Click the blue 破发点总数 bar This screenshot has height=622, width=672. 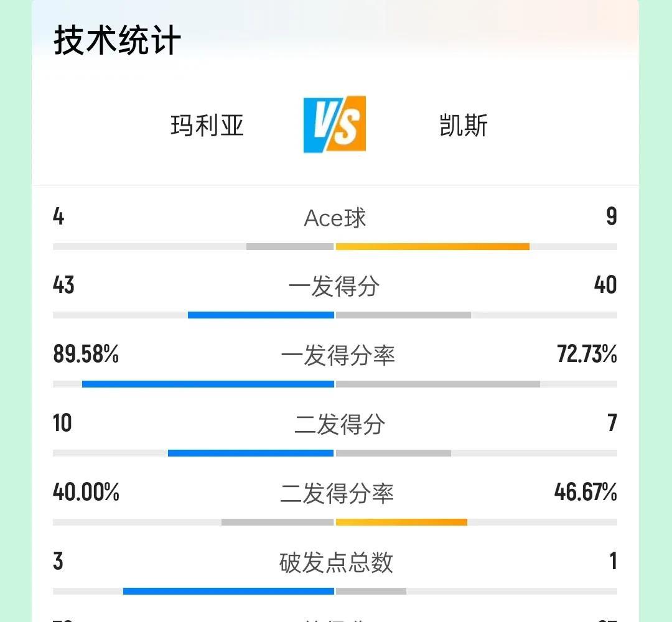click(x=228, y=591)
